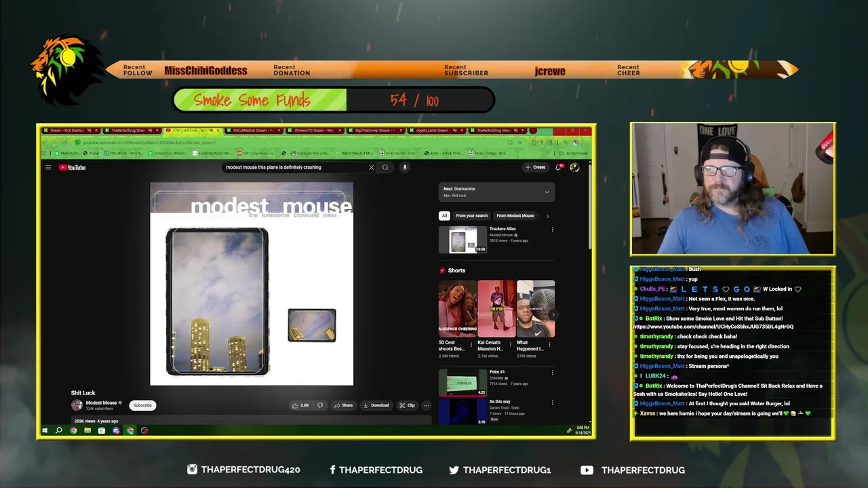The image size is (868, 488).
Task: Open options menu for Point #1 video
Action: tap(552, 373)
